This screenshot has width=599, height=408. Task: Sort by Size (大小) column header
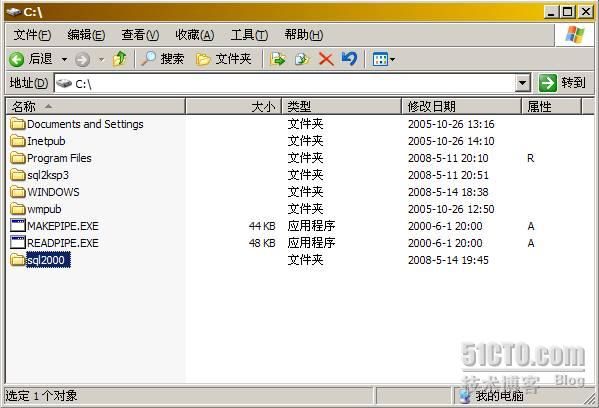click(233, 106)
